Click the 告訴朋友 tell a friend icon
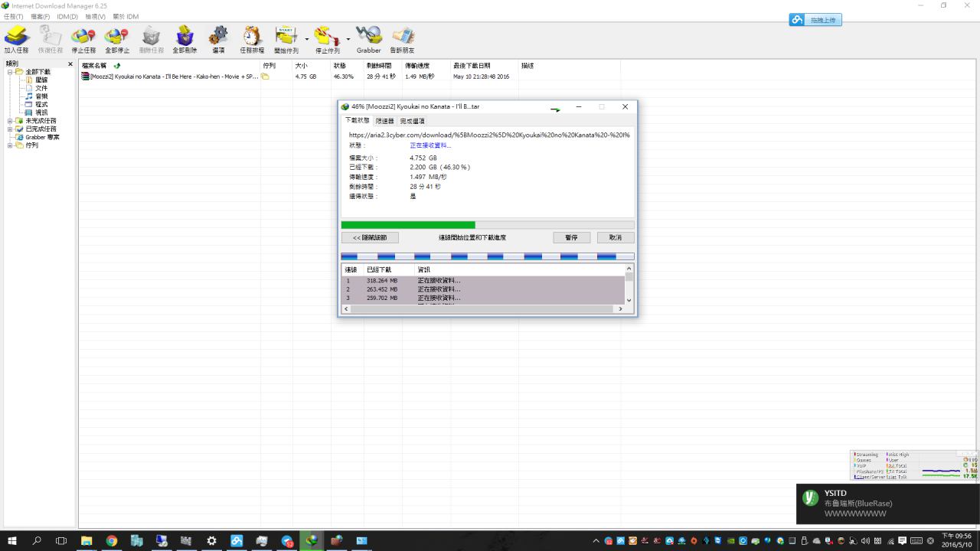Image resolution: width=980 pixels, height=551 pixels. (x=403, y=37)
